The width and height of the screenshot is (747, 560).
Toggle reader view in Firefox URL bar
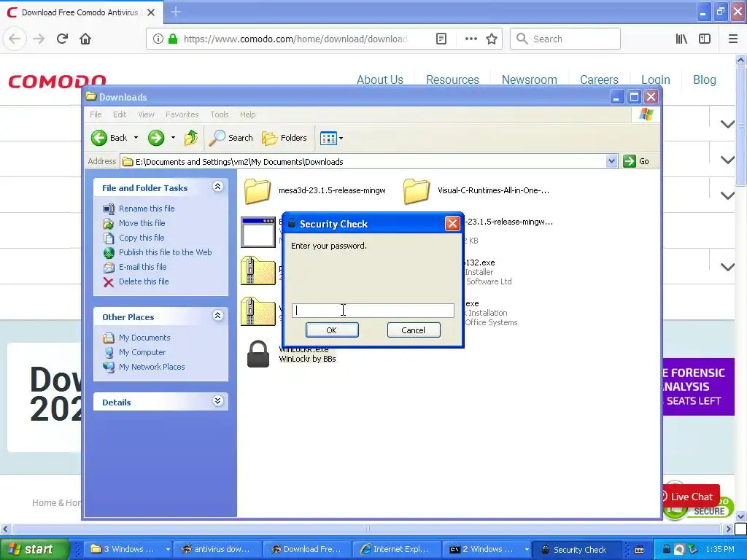coord(441,39)
